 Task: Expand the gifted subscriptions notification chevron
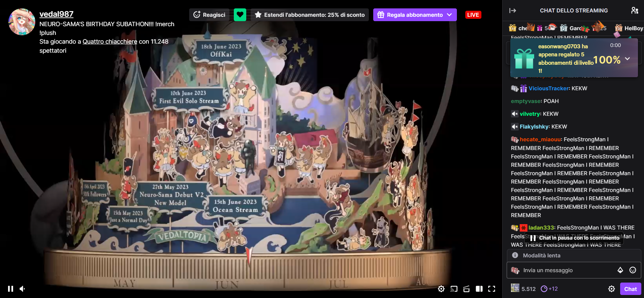627,59
